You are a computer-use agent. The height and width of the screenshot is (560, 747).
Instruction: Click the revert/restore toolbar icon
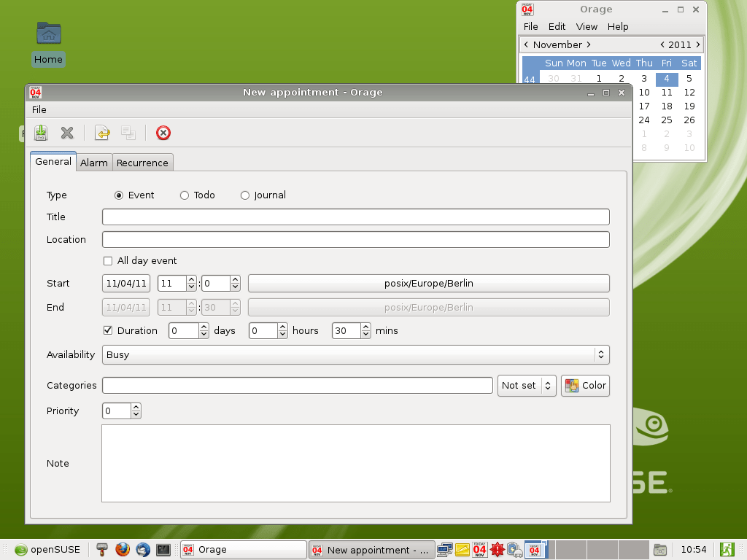(x=102, y=133)
